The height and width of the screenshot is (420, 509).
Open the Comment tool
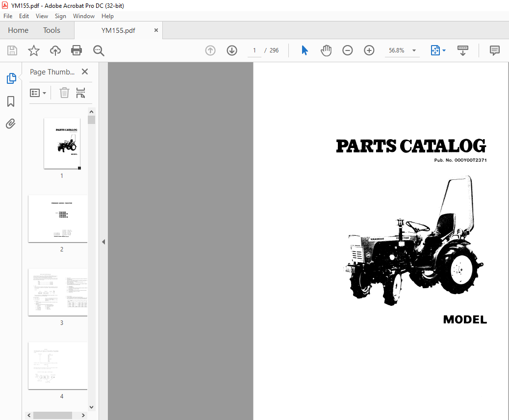[x=494, y=50]
